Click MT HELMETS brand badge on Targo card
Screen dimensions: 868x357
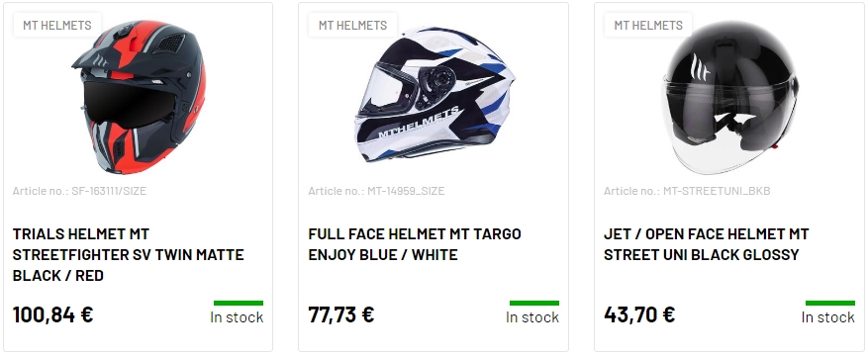[x=352, y=25]
